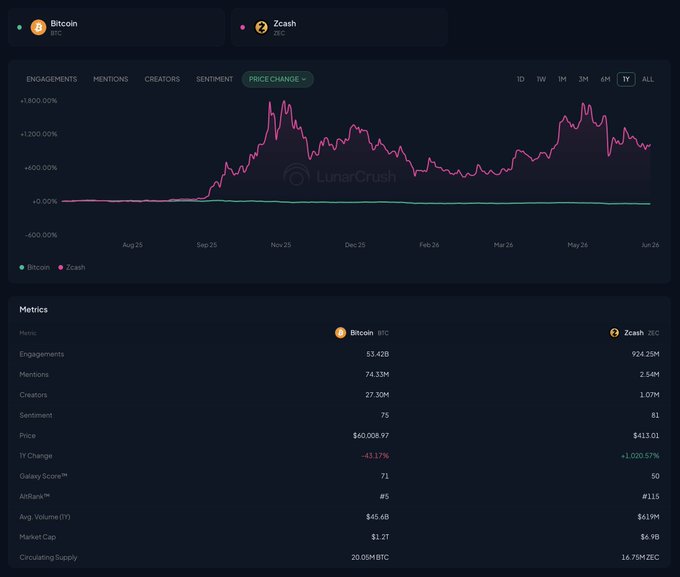Image resolution: width=680 pixels, height=577 pixels.
Task: Click the Zcash ZEC column header
Action: click(634, 333)
